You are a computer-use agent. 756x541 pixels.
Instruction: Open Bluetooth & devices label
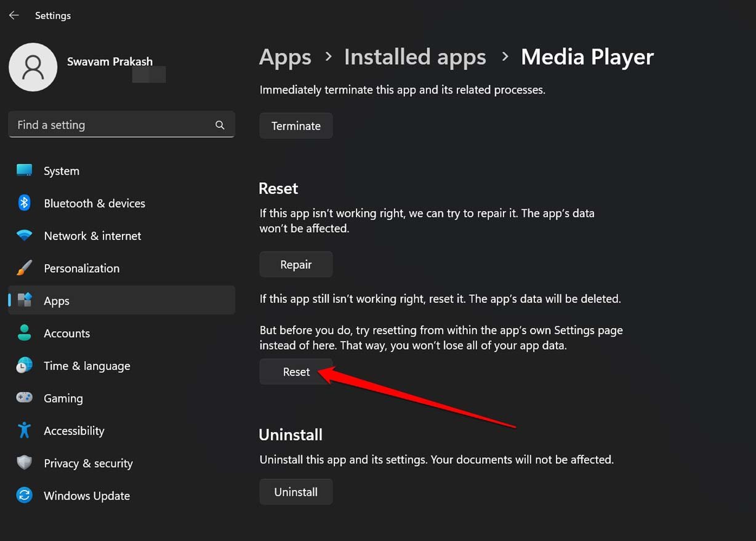point(95,204)
